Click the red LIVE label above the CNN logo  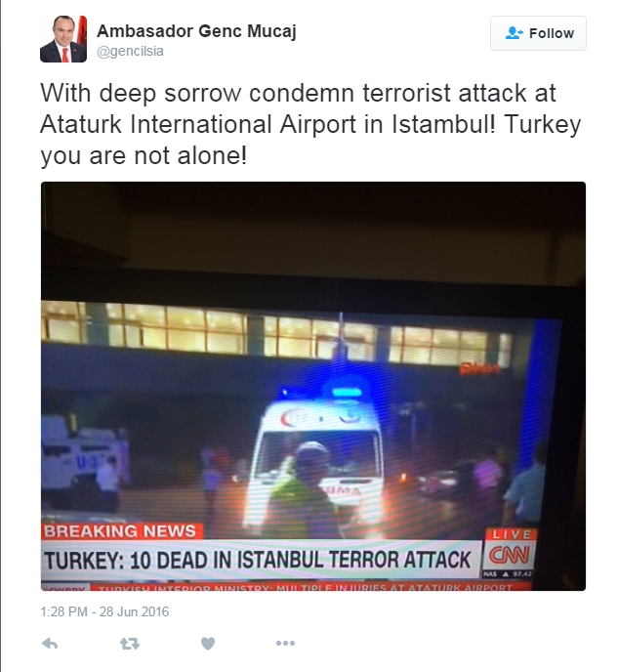(x=512, y=534)
